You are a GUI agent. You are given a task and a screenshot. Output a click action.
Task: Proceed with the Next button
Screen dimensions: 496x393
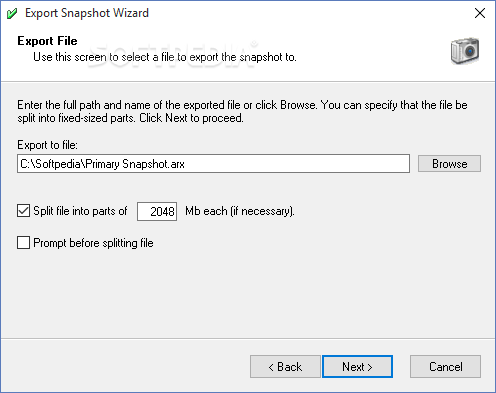pos(357,367)
